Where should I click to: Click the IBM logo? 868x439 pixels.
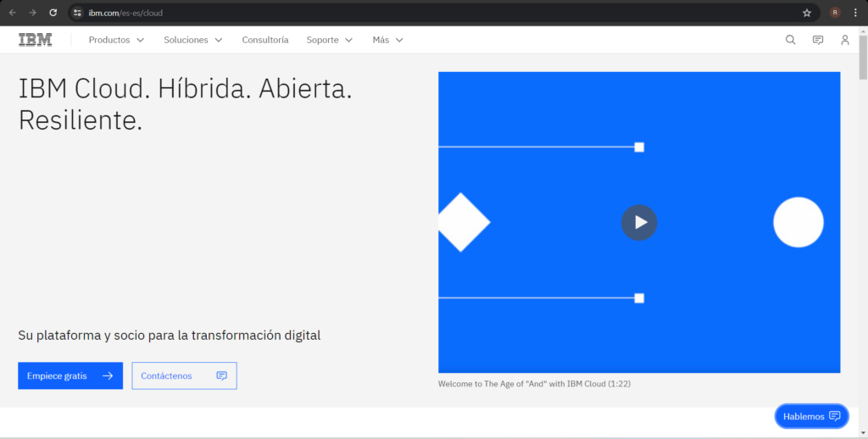click(36, 40)
